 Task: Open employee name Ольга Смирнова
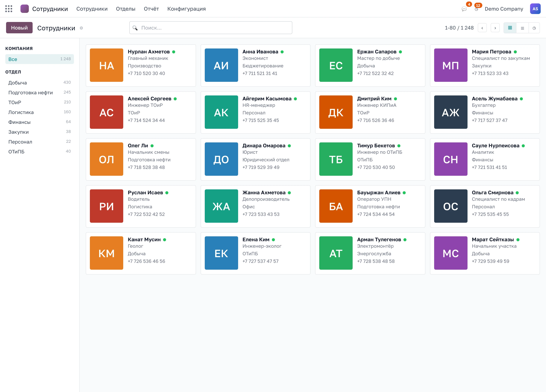pyautogui.click(x=492, y=193)
